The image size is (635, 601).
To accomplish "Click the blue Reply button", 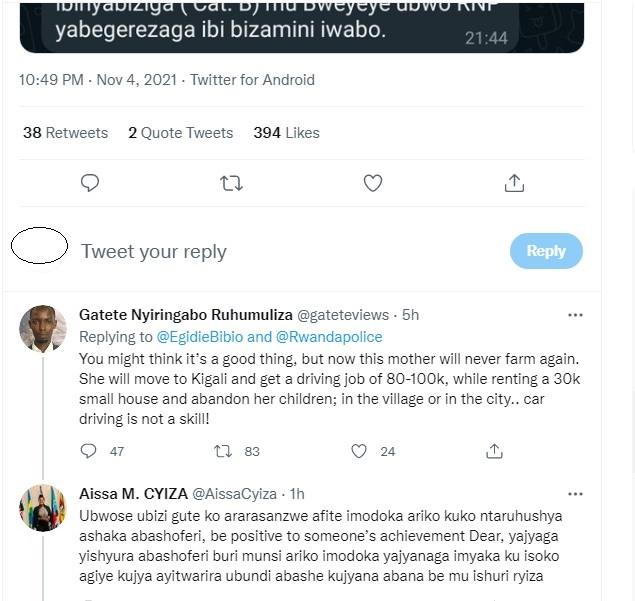I will point(546,251).
